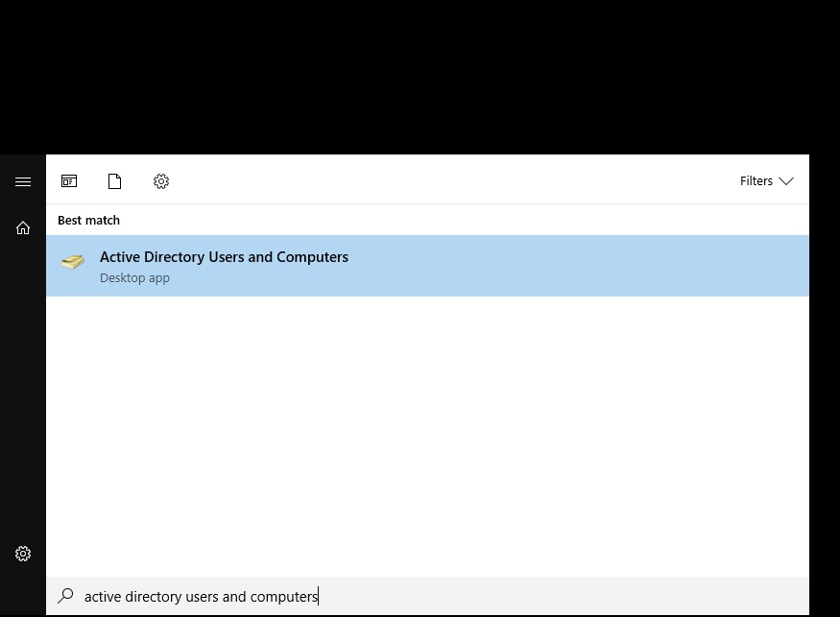840x617 pixels.
Task: Open the settings gear in the left sidebar
Action: pyautogui.click(x=23, y=554)
